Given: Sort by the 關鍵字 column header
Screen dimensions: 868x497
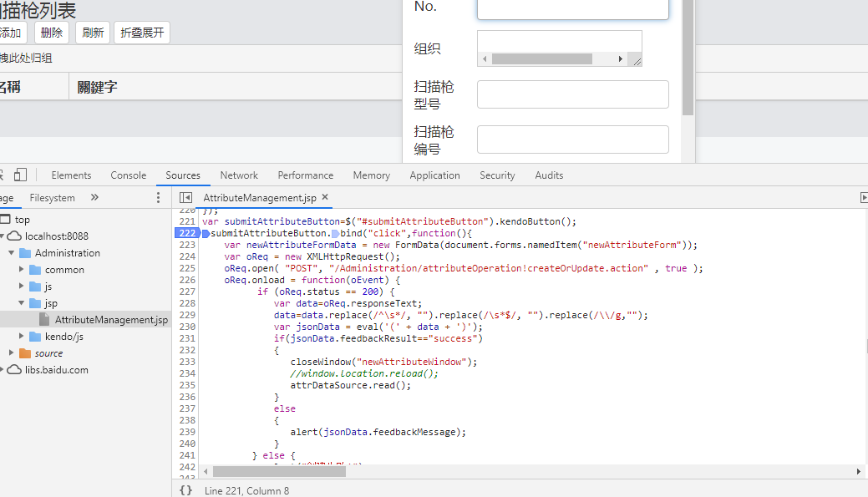Looking at the screenshot, I should (x=98, y=87).
